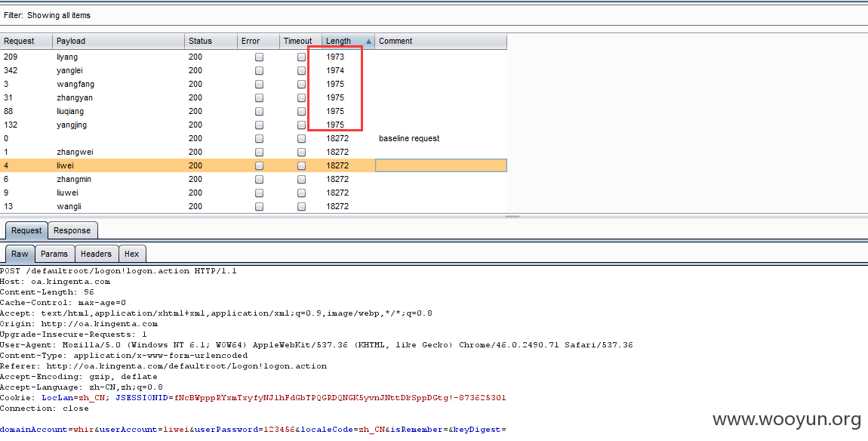This screenshot has width=868, height=441.
Task: Select the yangjing payload row
Action: (253, 125)
